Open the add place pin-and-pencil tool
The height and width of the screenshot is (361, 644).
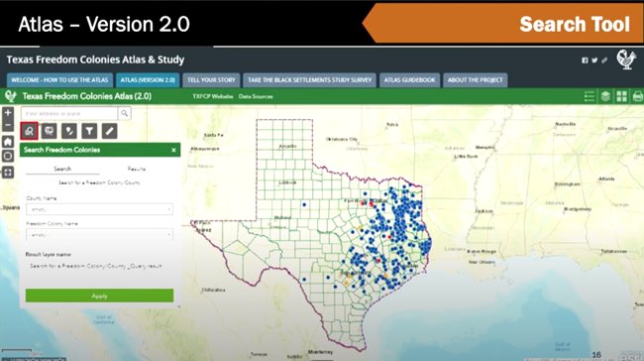coord(69,131)
